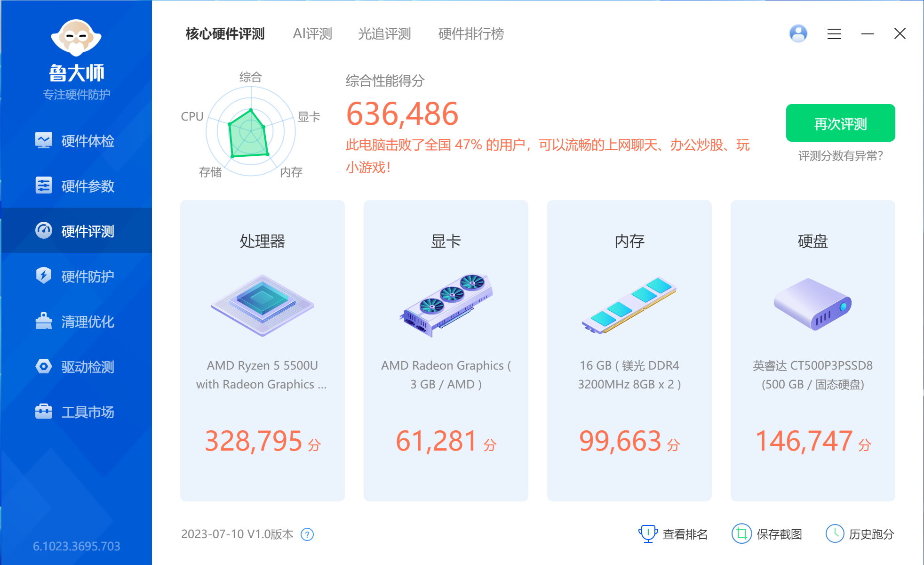Click the crop icon for 保存截图
Image resolution: width=924 pixels, height=565 pixels.
(x=741, y=534)
